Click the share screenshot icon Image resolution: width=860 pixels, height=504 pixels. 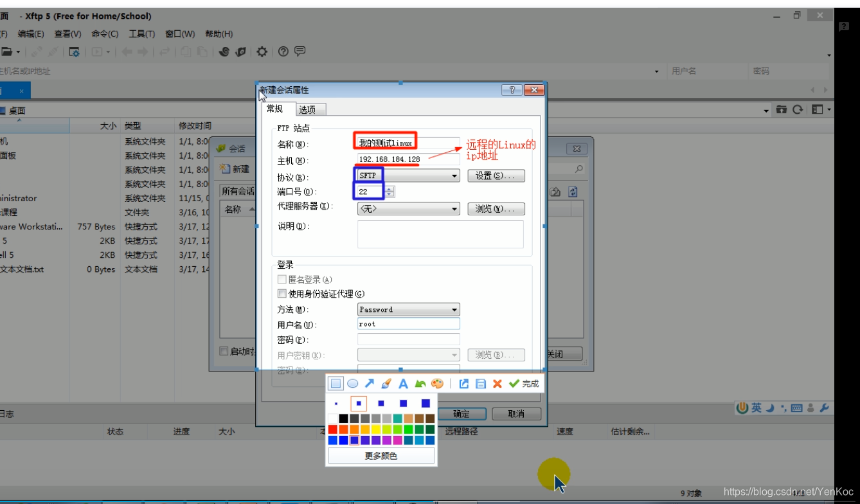(x=464, y=384)
